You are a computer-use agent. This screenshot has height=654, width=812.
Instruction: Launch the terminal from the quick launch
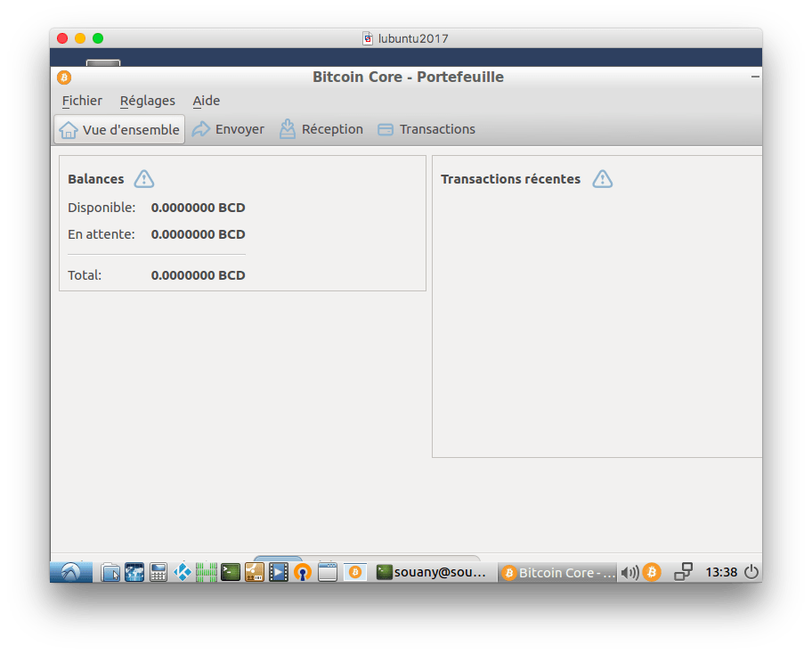click(x=231, y=572)
